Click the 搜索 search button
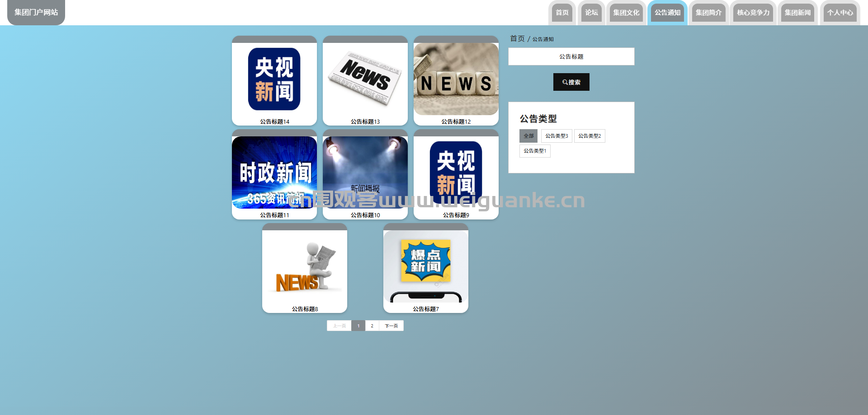868x415 pixels. coord(571,82)
